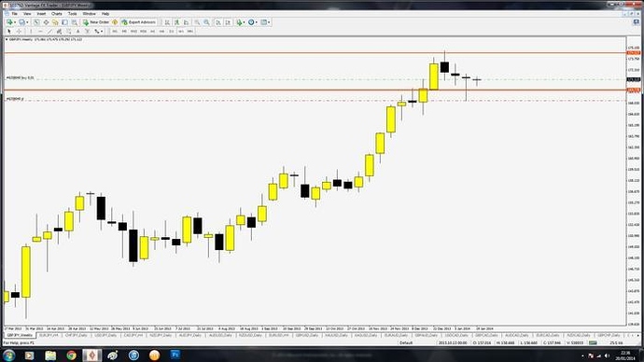644x362 pixels.
Task: Open the Tools menu
Action: (x=72, y=14)
